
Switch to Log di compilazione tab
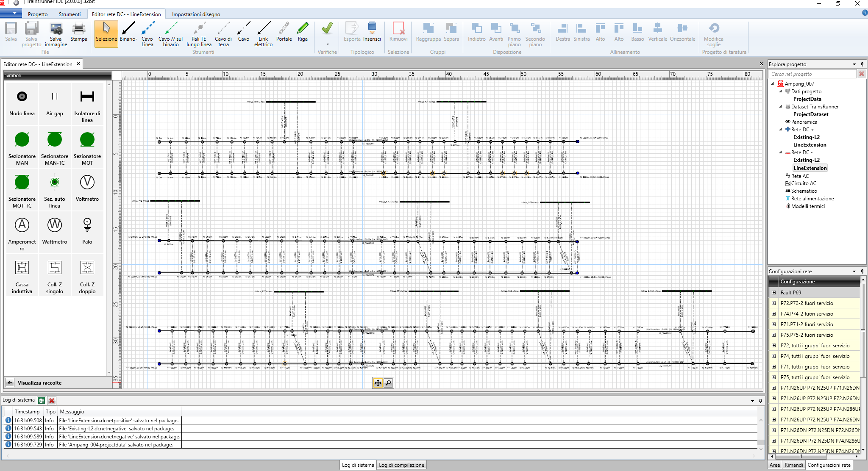pos(401,465)
